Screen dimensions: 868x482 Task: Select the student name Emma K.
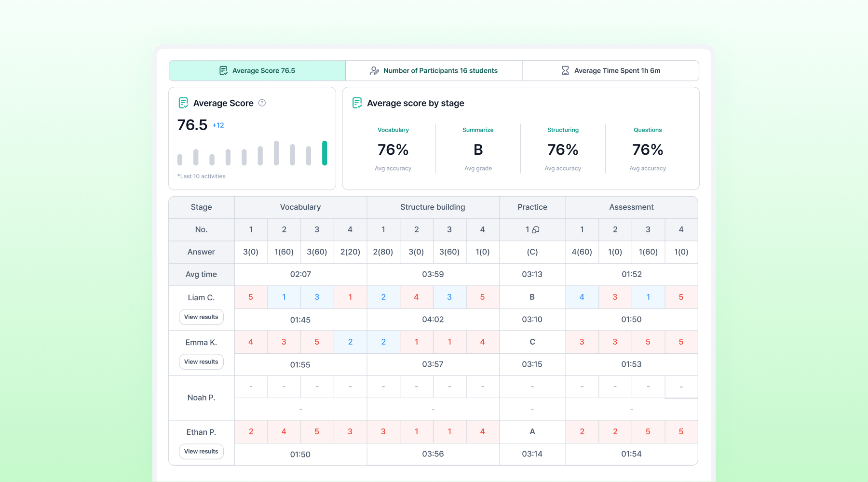point(201,343)
